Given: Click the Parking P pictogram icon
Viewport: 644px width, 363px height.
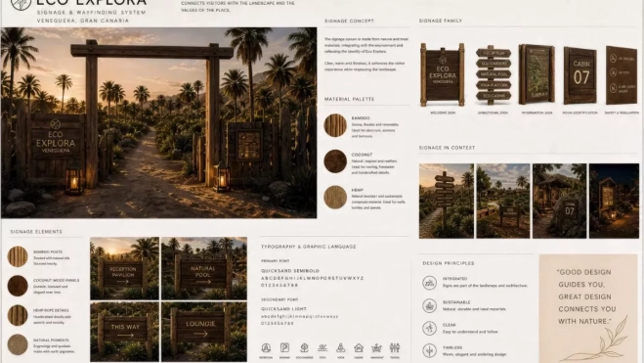Looking at the screenshot, I should [x=284, y=347].
